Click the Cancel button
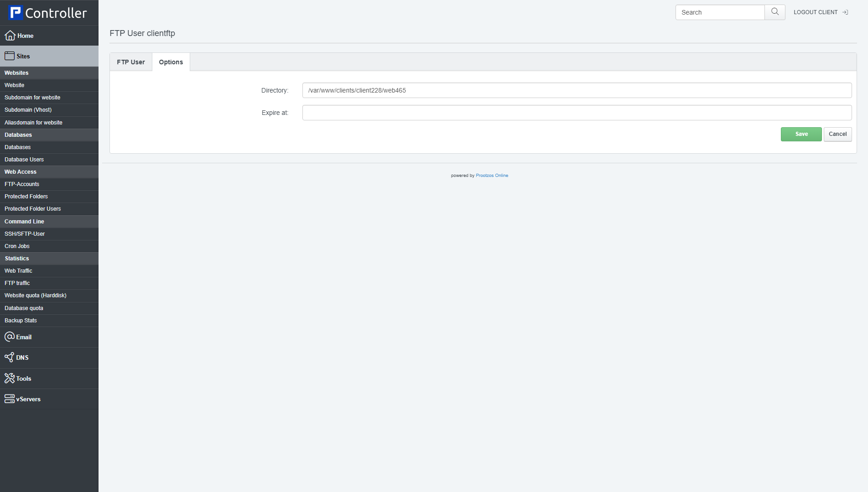 tap(837, 134)
